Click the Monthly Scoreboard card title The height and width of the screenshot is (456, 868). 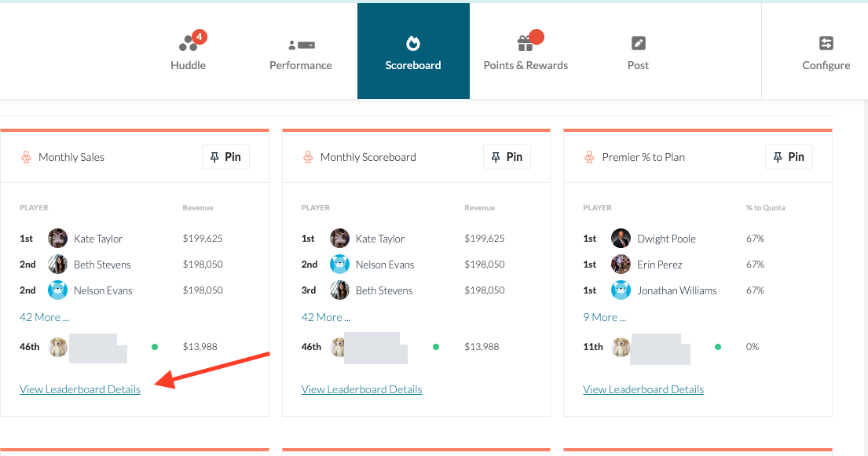pos(368,157)
